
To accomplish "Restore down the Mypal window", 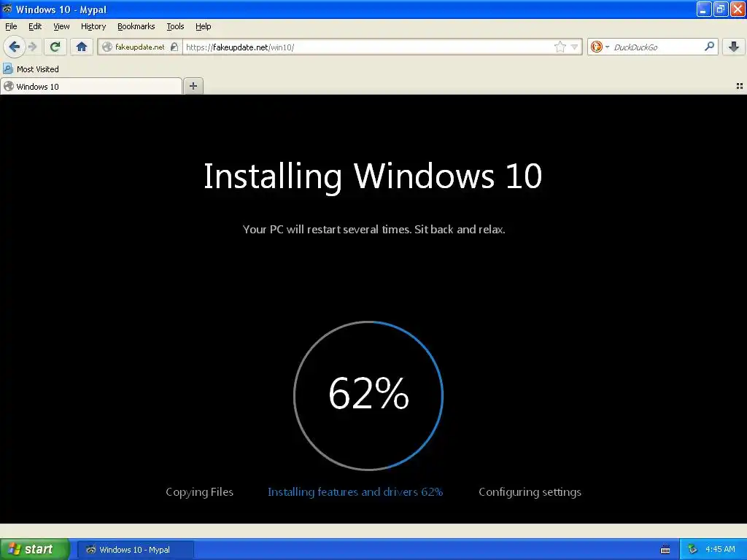I will click(x=721, y=9).
